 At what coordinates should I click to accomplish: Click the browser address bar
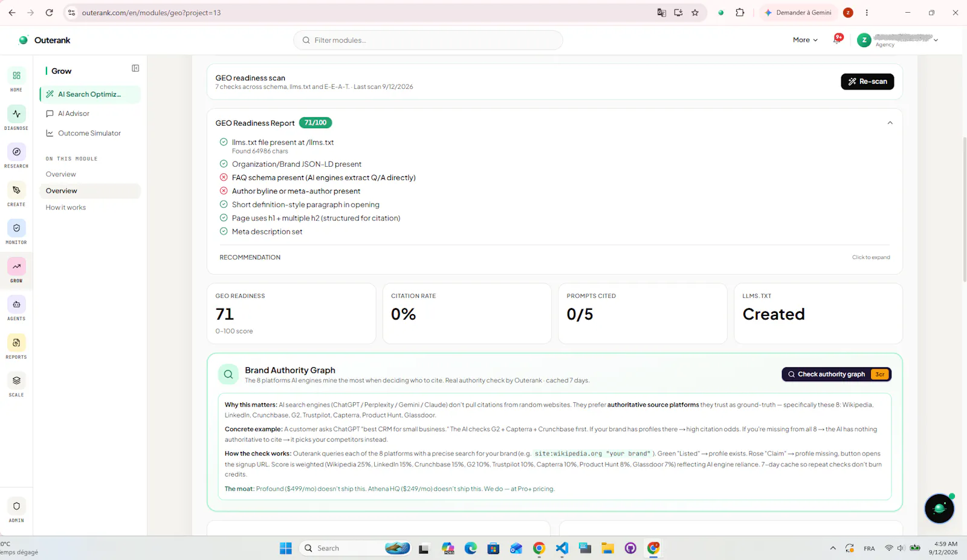click(x=363, y=13)
